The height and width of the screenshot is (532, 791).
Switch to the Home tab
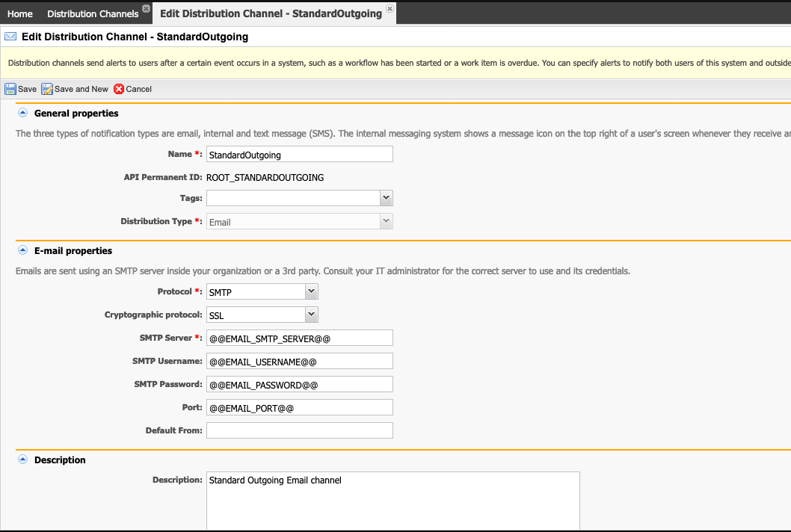20,13
